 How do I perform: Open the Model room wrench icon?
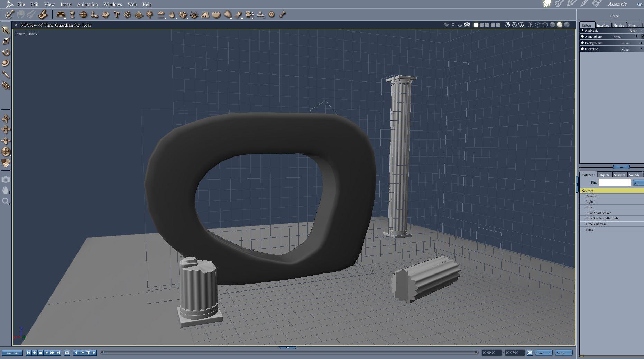pos(559,4)
